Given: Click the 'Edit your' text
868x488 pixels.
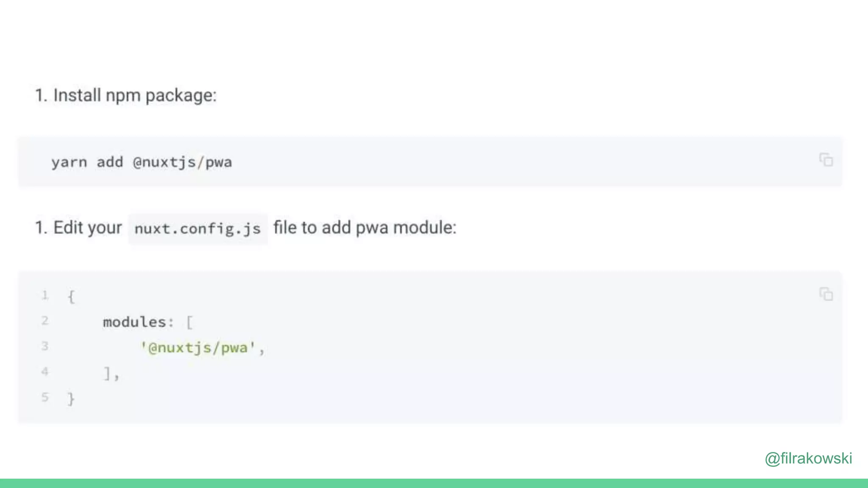Looking at the screenshot, I should [x=88, y=228].
